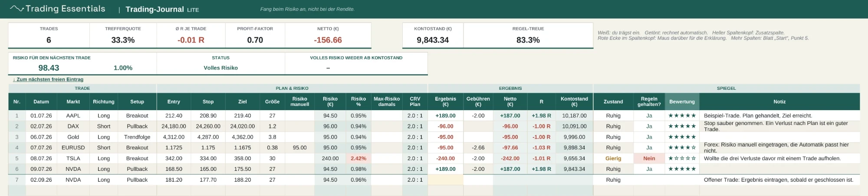The image size is (868, 196).
Task: Select the 'Setup' column header
Action: [137, 101]
